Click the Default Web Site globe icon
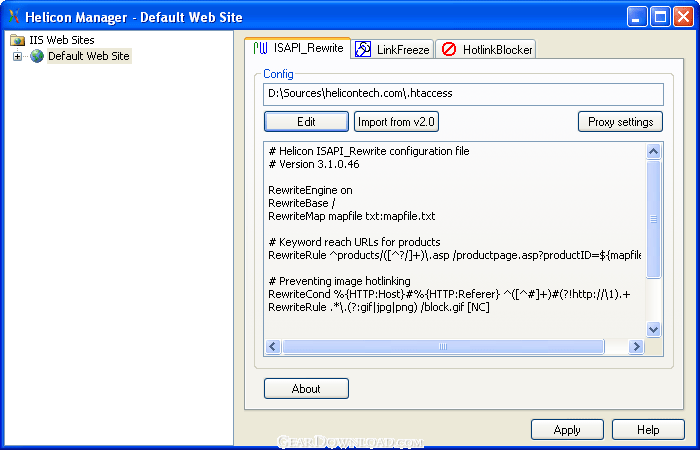This screenshot has width=700, height=450. pos(37,56)
